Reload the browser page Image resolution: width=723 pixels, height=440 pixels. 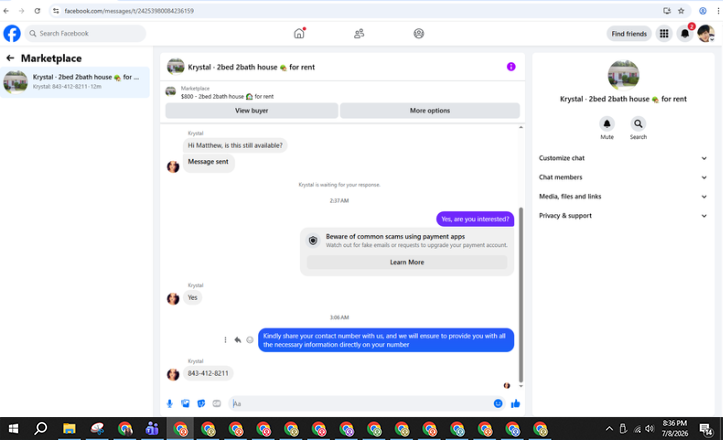[37, 11]
